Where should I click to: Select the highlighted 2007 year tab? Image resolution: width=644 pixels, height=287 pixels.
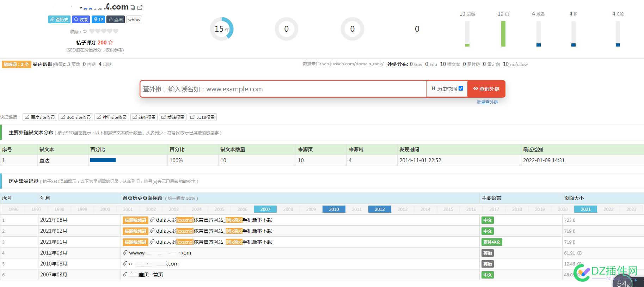(265, 209)
